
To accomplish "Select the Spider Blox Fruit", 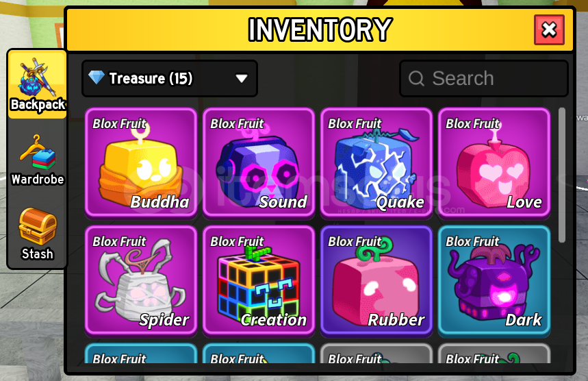I will coord(141,280).
